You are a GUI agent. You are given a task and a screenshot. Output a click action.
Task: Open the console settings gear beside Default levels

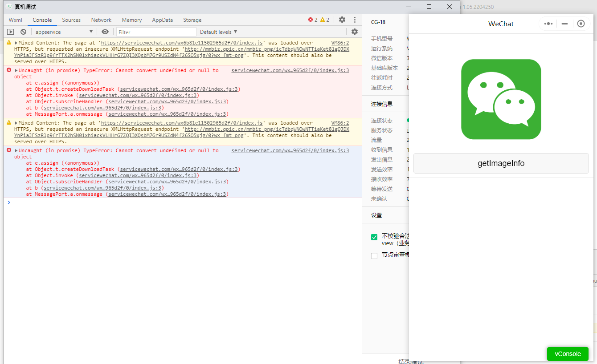355,32
